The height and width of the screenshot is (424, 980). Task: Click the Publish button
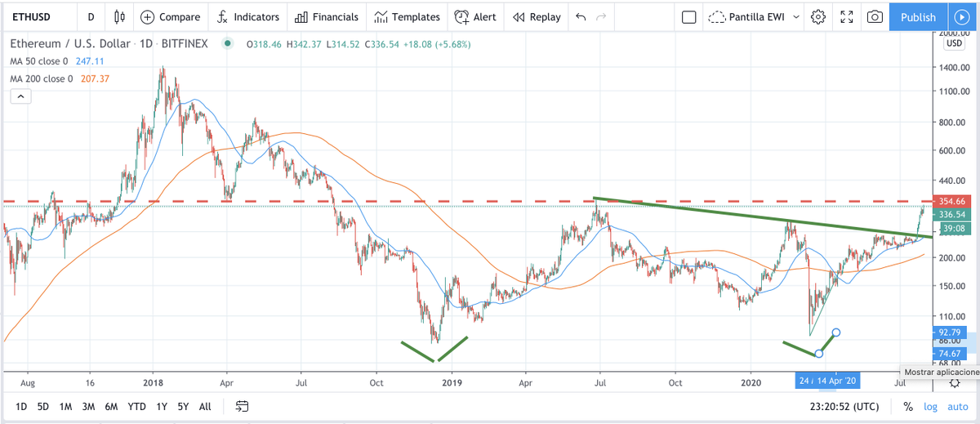click(x=918, y=16)
